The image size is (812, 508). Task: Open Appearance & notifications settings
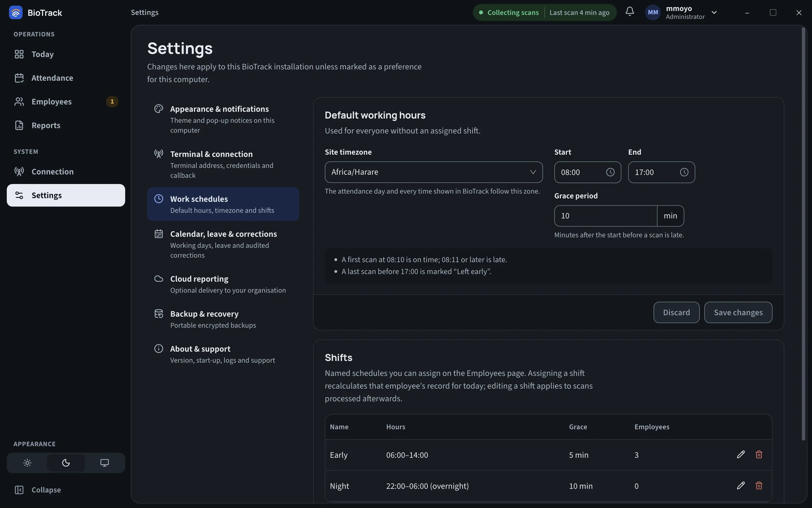(x=223, y=119)
